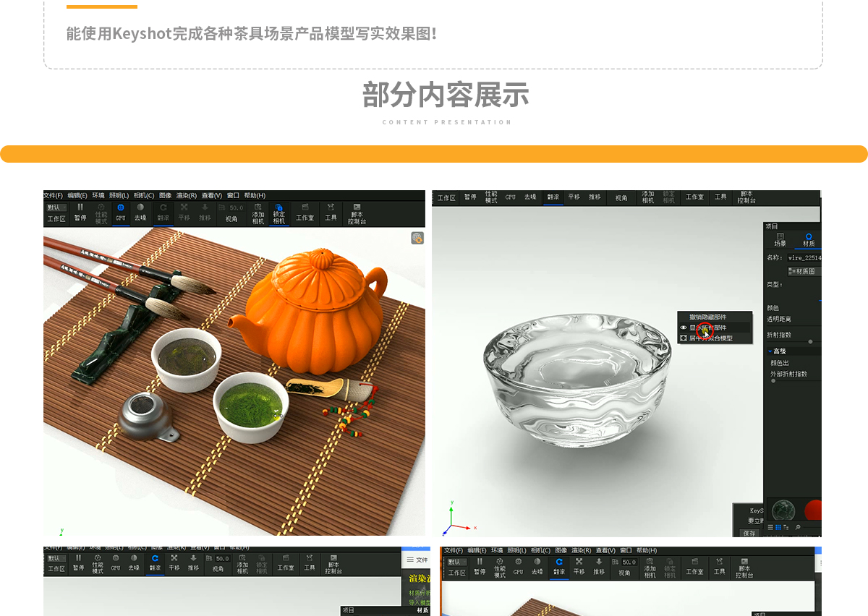Click 脚本控制台 icon in screenshot below glass bowl

click(x=745, y=561)
